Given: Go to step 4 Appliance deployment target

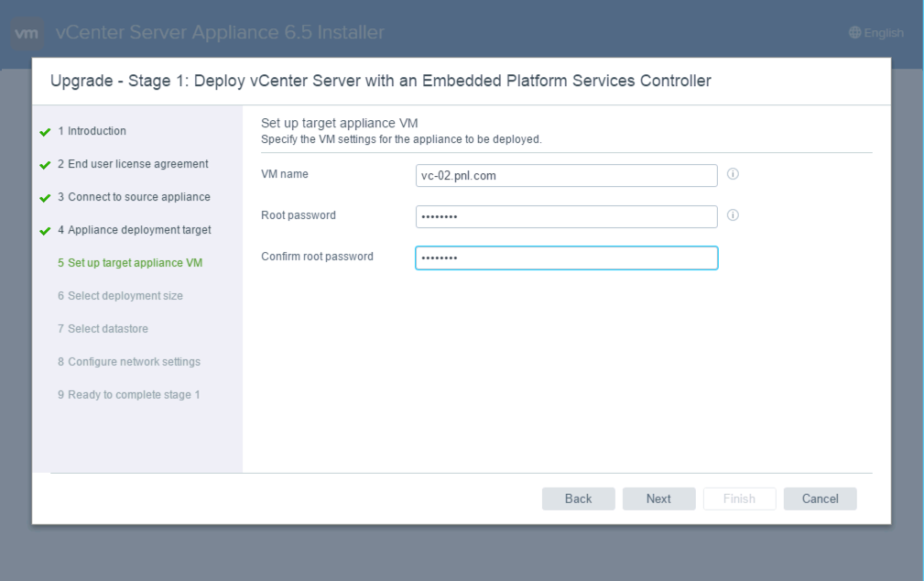Looking at the screenshot, I should [135, 230].
